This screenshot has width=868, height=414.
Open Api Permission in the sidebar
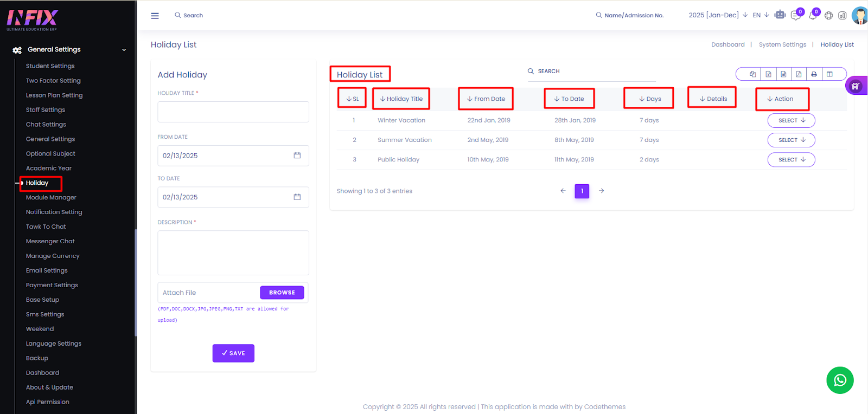tap(48, 403)
